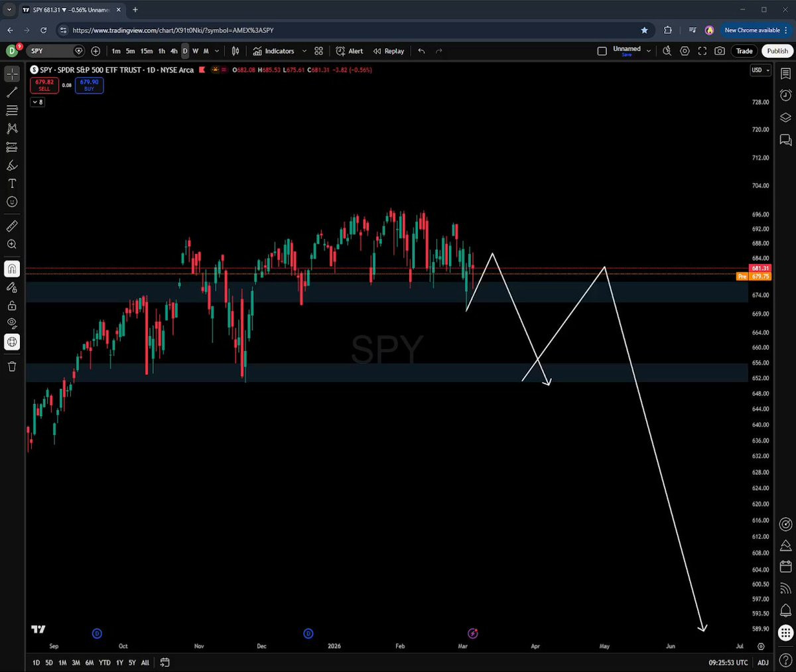Toggle stay in drawing mode
The image size is (796, 672).
click(12, 287)
